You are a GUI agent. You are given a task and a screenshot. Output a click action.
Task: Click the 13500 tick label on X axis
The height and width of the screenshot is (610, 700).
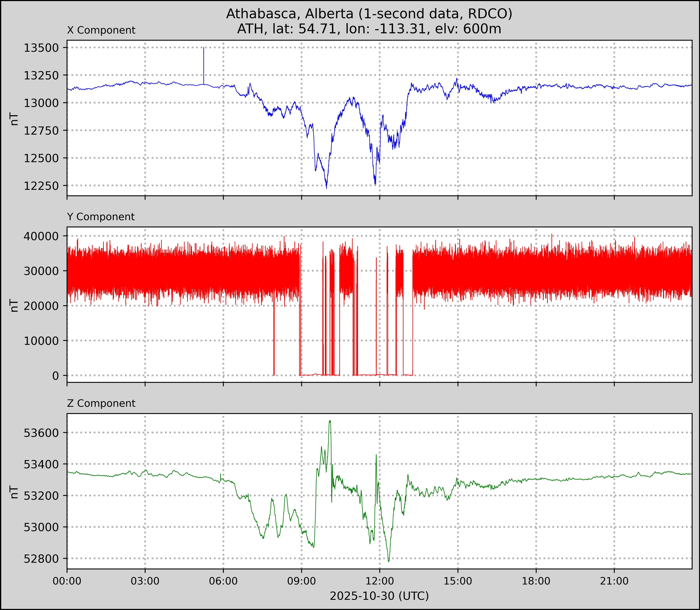pos(41,48)
